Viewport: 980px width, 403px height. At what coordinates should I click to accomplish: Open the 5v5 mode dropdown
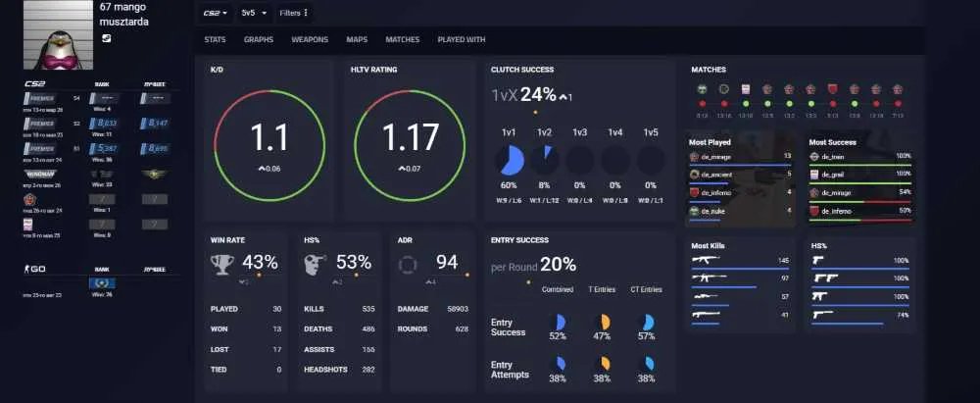tap(254, 13)
